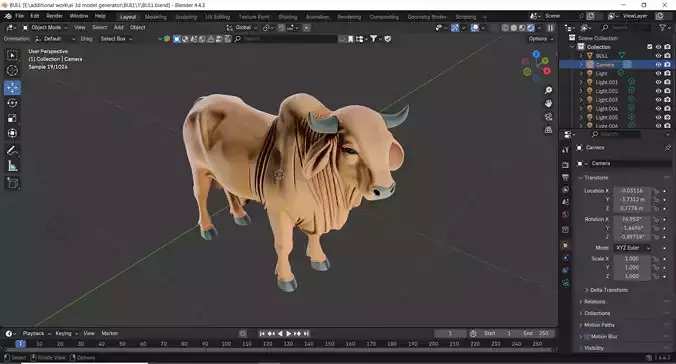Screen dimensions: 676x364
Task: Open the Object Mode dropdown
Action: pyautogui.click(x=45, y=27)
